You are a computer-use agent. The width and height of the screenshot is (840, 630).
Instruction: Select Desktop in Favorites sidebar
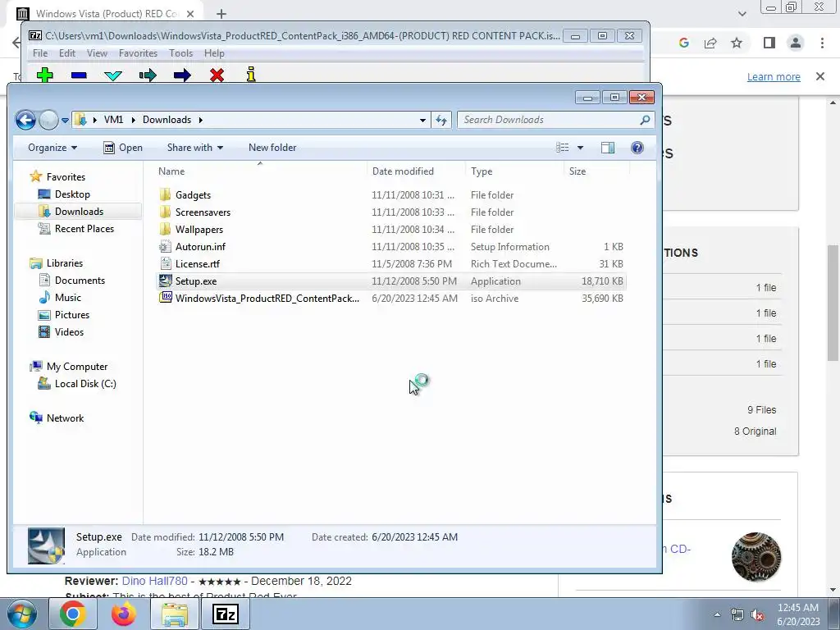[x=72, y=194]
